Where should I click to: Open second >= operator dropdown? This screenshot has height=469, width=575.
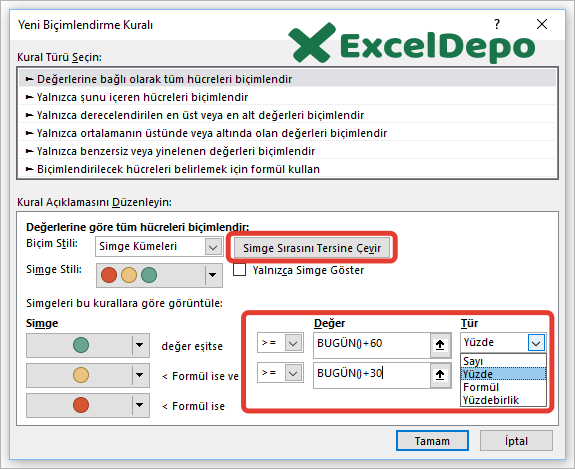tap(280, 373)
